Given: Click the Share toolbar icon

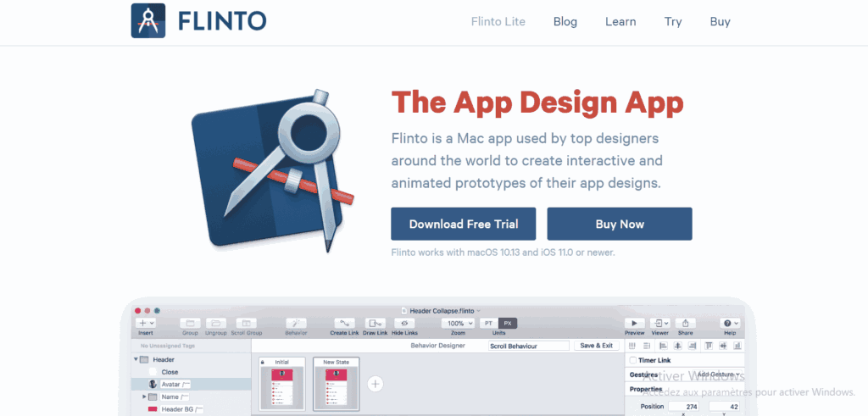Looking at the screenshot, I should coord(684,323).
